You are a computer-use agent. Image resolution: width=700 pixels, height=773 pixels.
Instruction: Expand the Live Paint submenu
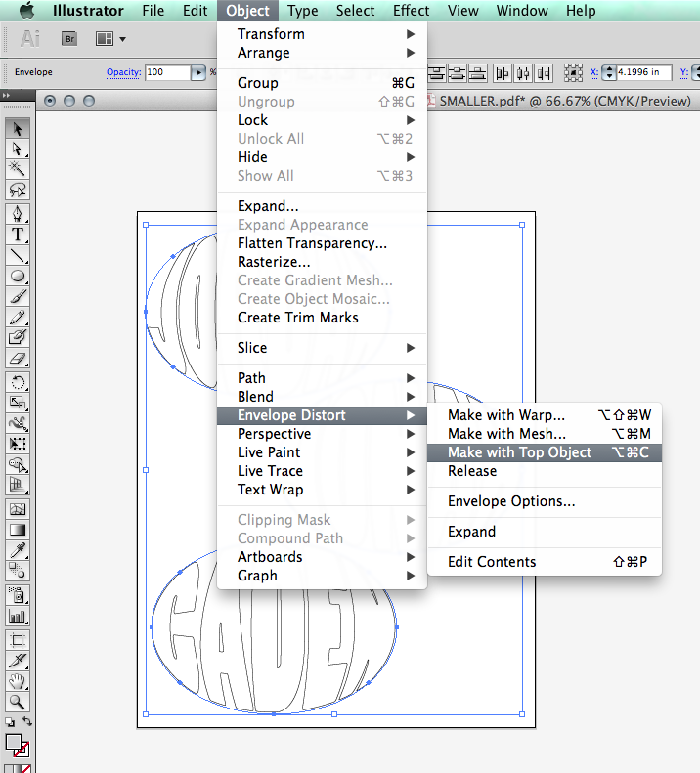[322, 452]
